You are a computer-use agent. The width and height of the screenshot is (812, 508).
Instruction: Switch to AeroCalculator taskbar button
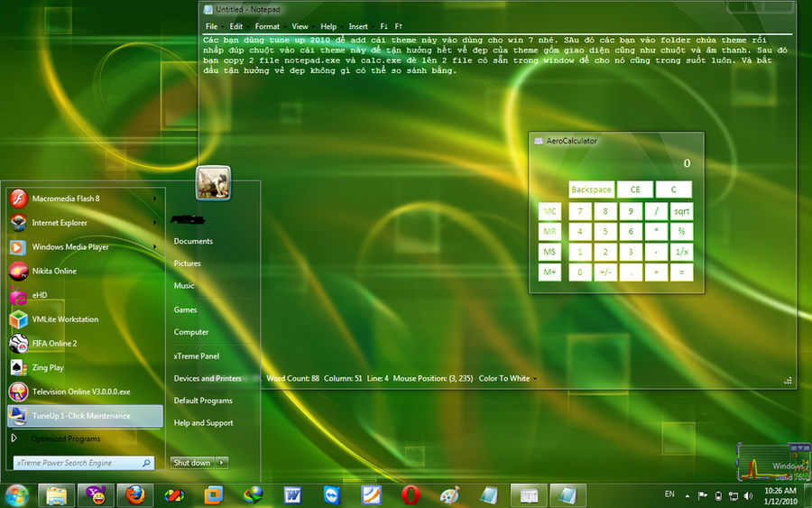pyautogui.click(x=529, y=495)
